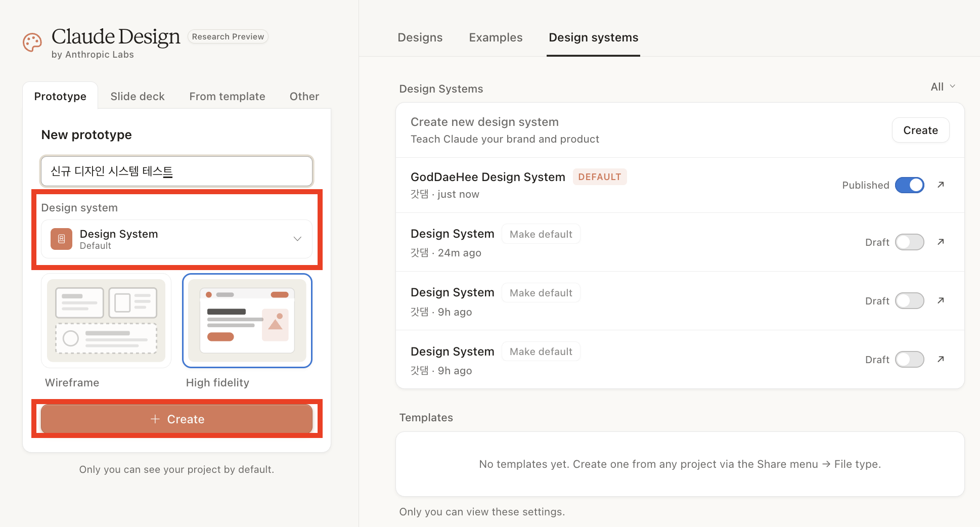Switch to the Slide deck tab

click(138, 96)
